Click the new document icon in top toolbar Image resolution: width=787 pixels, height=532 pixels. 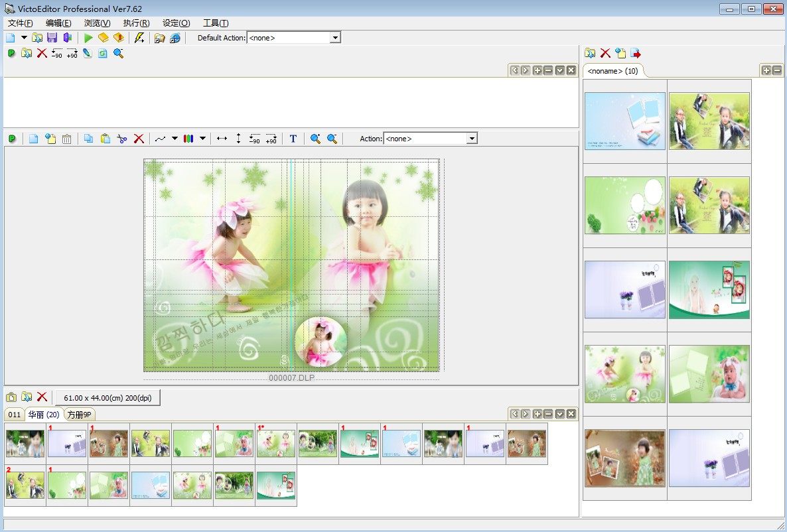tap(11, 38)
